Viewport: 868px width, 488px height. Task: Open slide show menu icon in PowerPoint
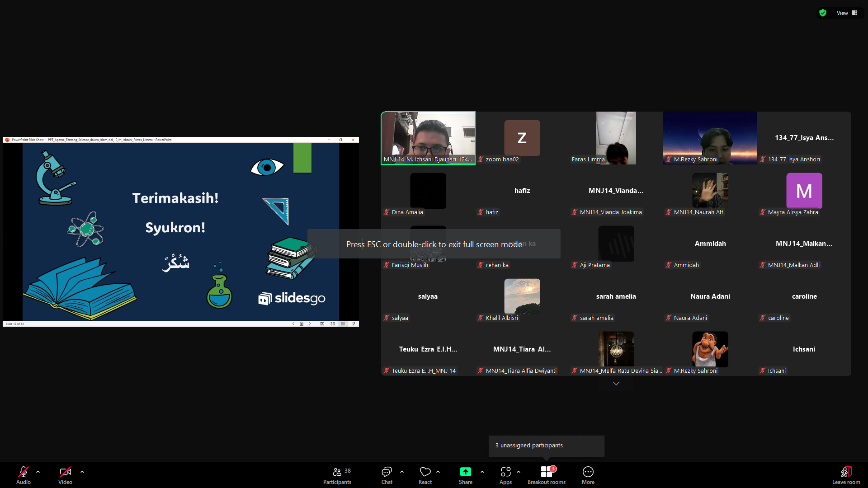[302, 324]
